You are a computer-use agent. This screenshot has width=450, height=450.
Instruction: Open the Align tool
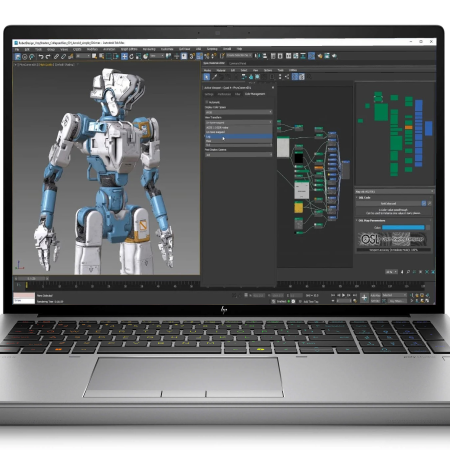265,55
